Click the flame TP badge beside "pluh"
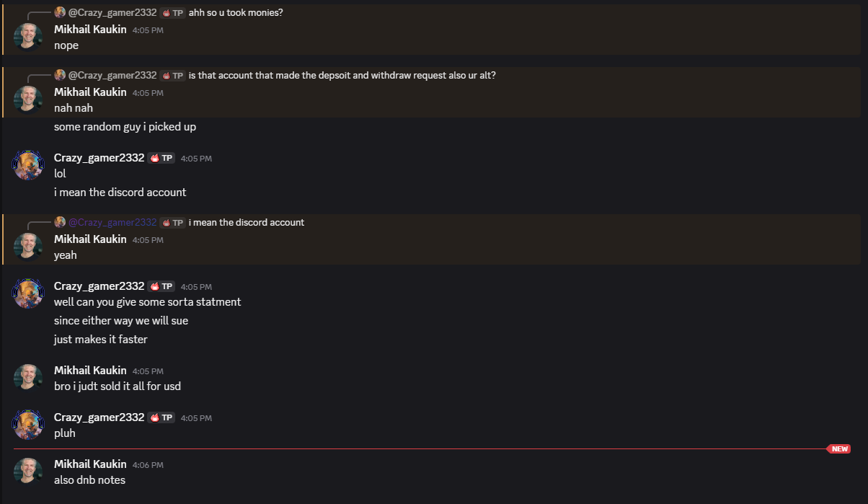The height and width of the screenshot is (504, 868). 160,417
